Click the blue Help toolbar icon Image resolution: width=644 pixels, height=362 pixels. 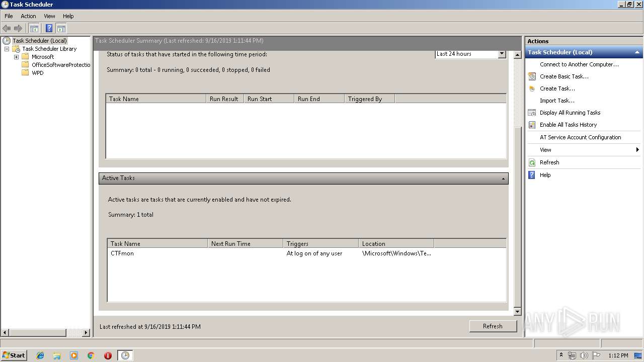pyautogui.click(x=49, y=29)
